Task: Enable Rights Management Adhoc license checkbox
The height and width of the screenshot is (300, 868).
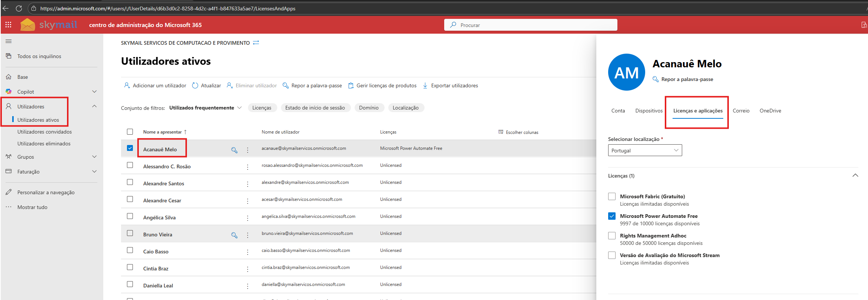Action: pos(612,236)
